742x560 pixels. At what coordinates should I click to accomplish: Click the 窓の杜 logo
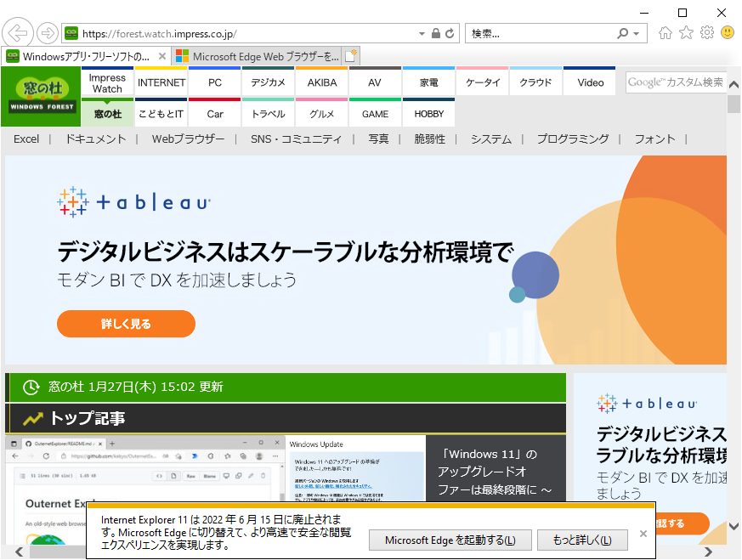click(40, 96)
